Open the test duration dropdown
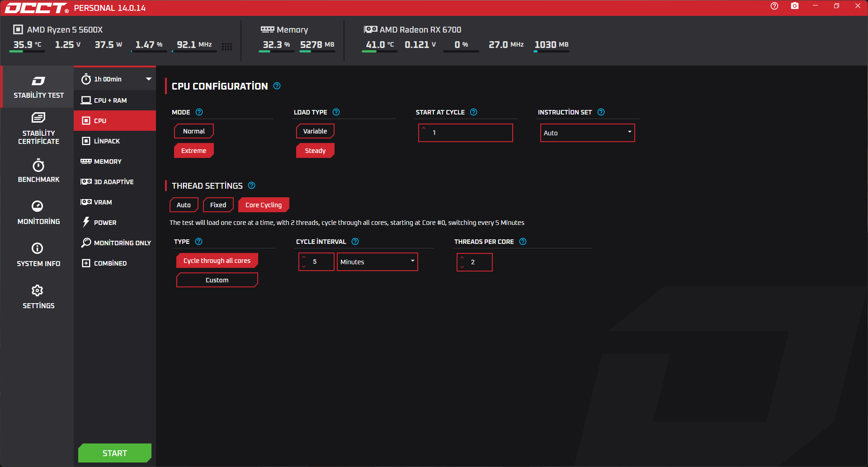The image size is (868, 467). pyautogui.click(x=115, y=79)
